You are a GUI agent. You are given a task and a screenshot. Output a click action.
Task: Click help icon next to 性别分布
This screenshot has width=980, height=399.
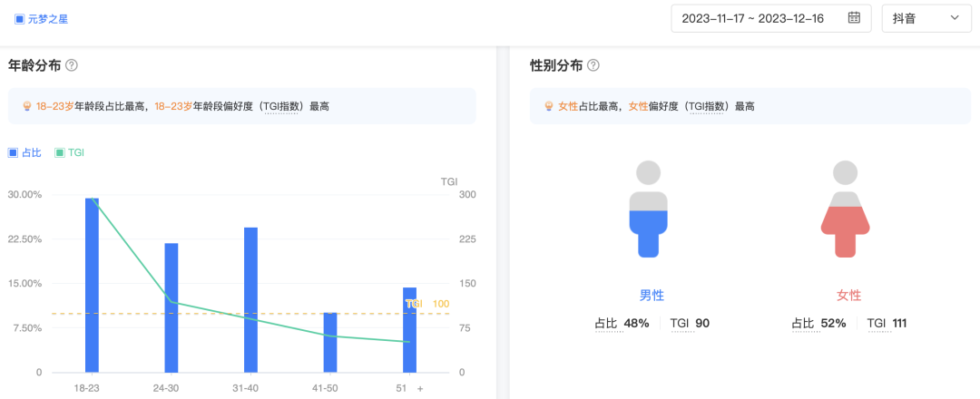click(x=593, y=65)
